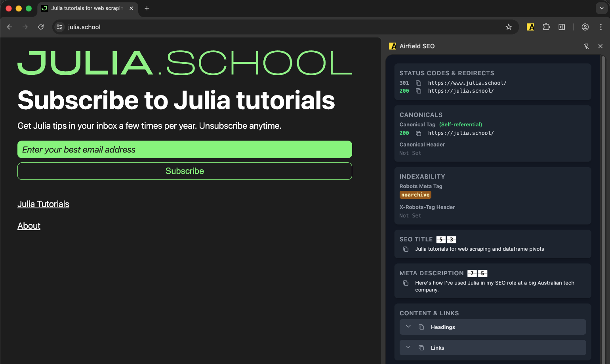Copy the Links section content
The width and height of the screenshot is (610, 364).
[x=421, y=348]
